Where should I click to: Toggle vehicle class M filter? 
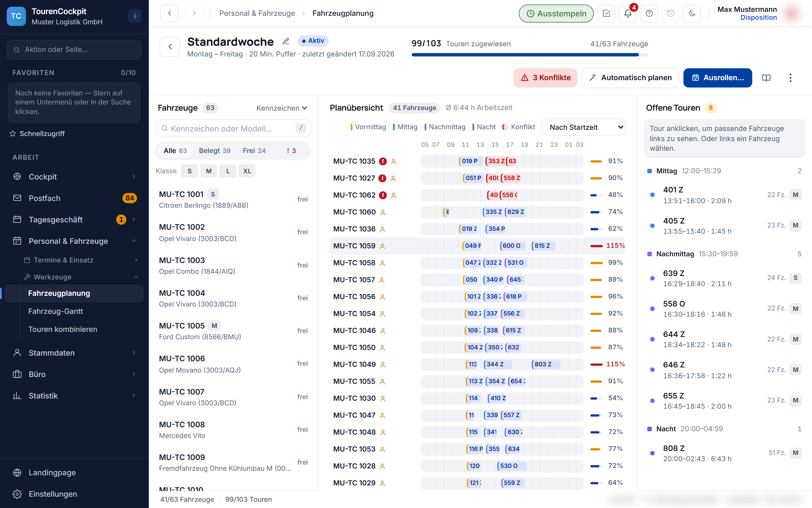(x=209, y=171)
